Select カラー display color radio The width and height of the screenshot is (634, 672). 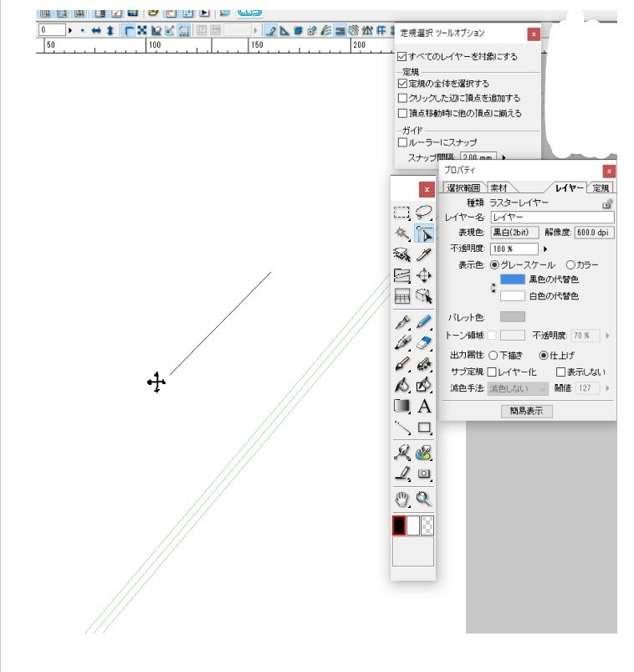pyautogui.click(x=570, y=264)
